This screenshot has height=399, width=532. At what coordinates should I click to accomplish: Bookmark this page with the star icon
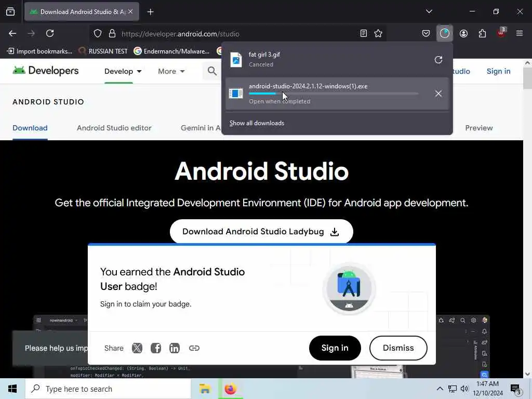(x=378, y=34)
